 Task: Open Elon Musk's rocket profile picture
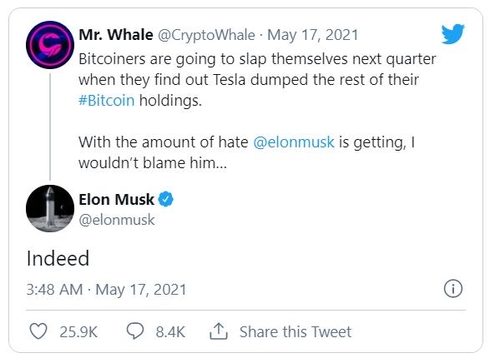pyautogui.click(x=50, y=209)
